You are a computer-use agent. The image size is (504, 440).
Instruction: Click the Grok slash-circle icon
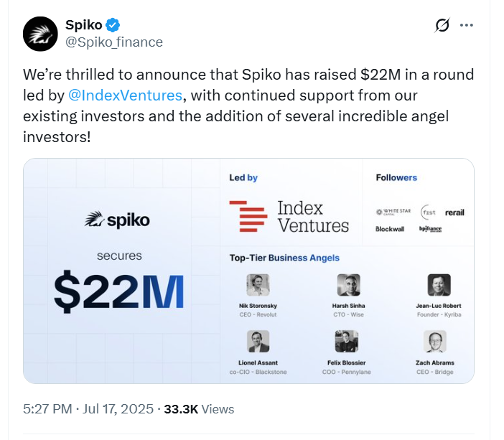click(x=442, y=26)
